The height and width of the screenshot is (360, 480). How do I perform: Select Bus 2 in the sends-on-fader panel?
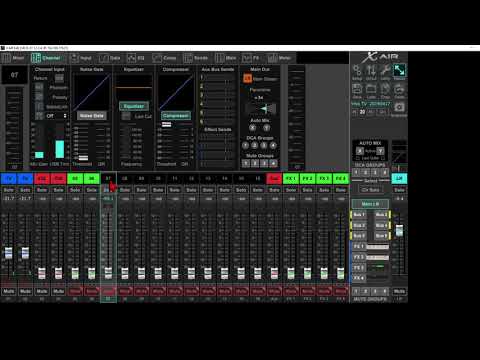click(381, 215)
